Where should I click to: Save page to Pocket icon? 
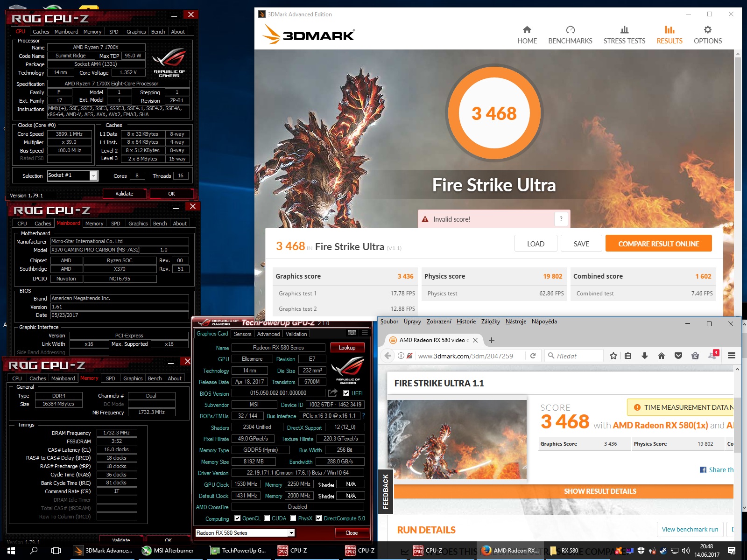(x=678, y=356)
